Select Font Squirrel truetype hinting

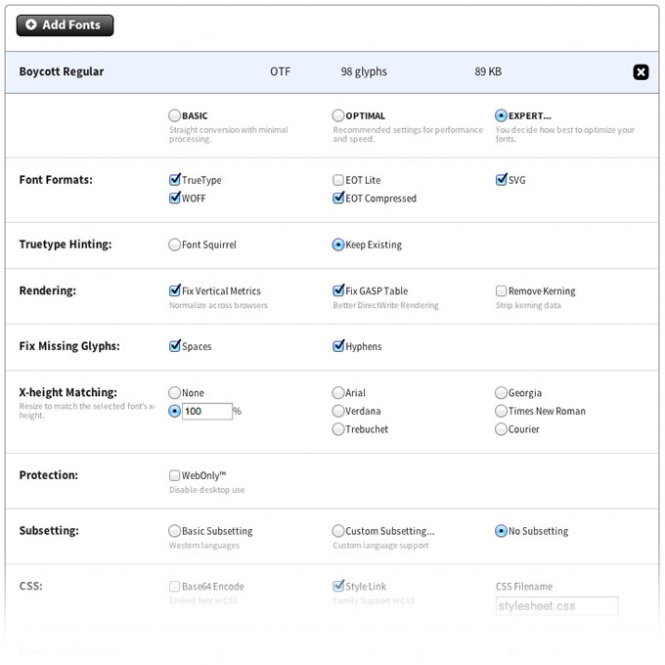174,245
